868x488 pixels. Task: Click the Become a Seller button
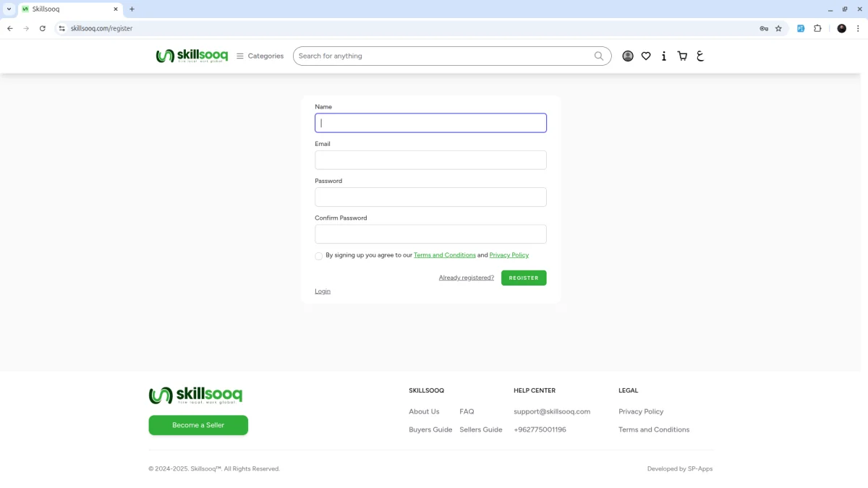[198, 425]
